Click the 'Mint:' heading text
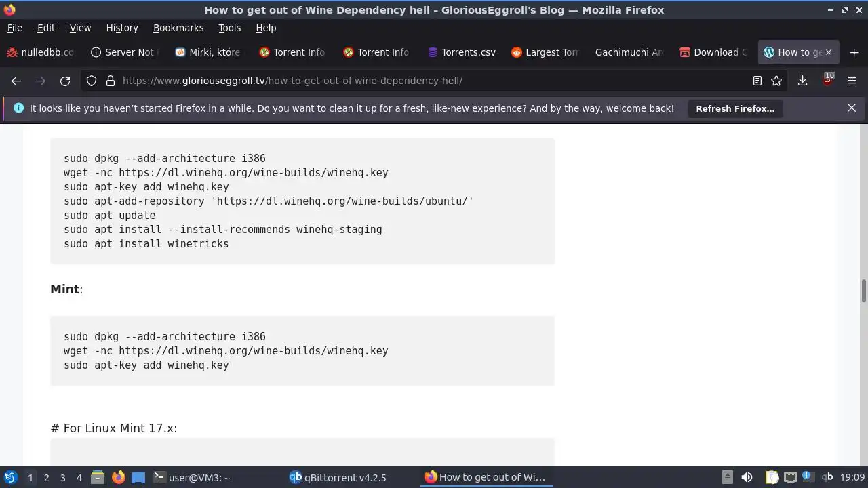868x488 pixels. (66, 289)
